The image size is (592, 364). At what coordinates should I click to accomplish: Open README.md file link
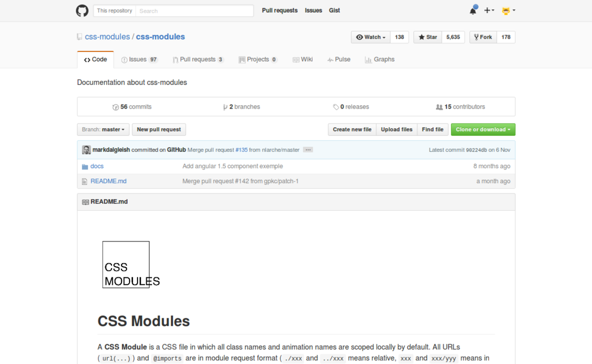coord(108,181)
